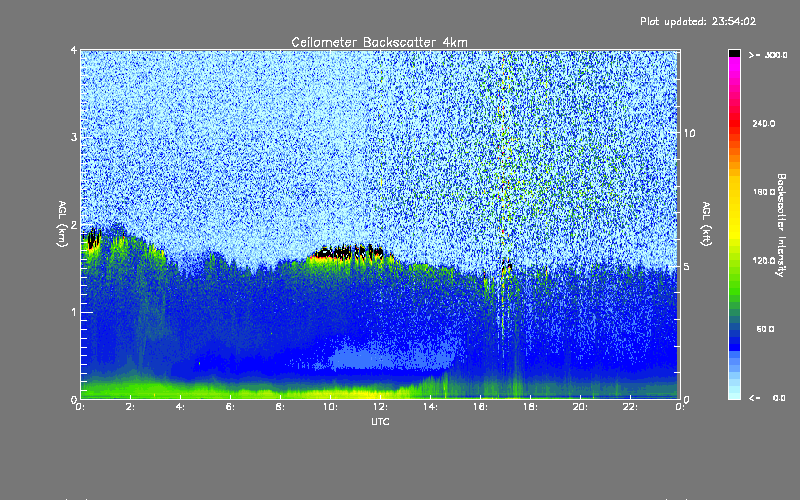Click the x-axis tick label 22:
The image size is (800, 500).
point(630,407)
